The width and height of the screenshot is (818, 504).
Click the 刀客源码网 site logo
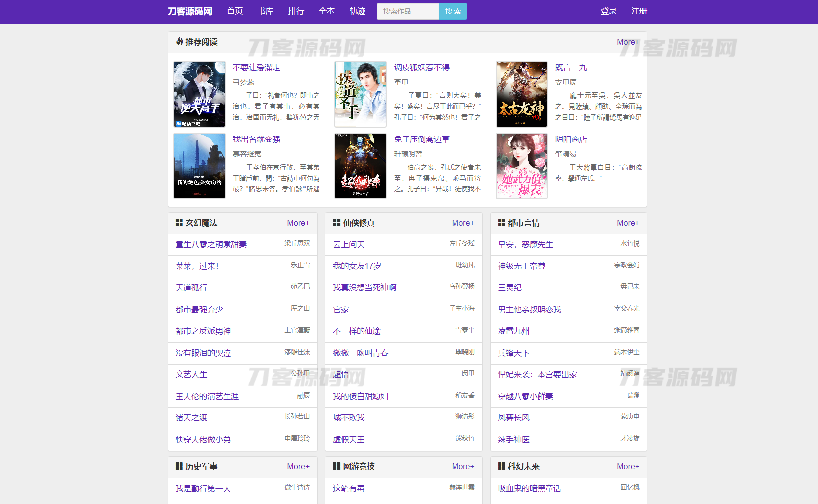click(x=190, y=11)
